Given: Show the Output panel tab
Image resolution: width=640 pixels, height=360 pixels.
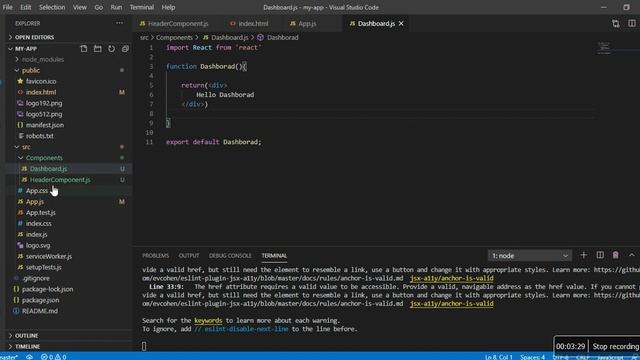Looking at the screenshot, I should point(189,256).
